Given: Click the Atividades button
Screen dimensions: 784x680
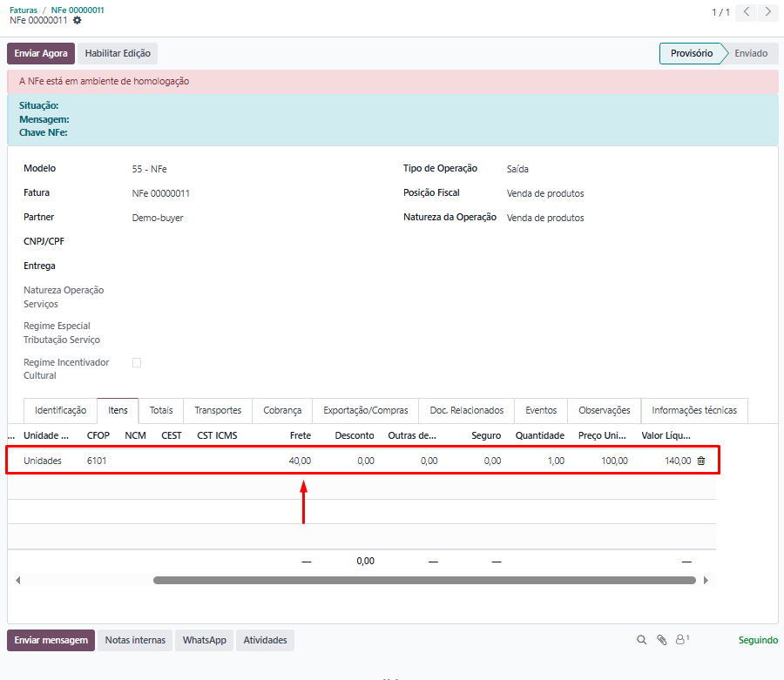Looking at the screenshot, I should coord(265,640).
